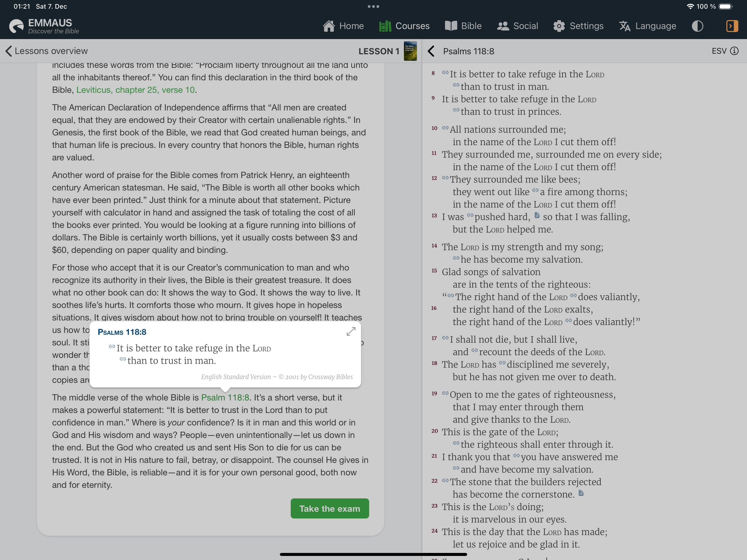The height and width of the screenshot is (560, 747).
Task: Open the Courses section
Action: [404, 26]
